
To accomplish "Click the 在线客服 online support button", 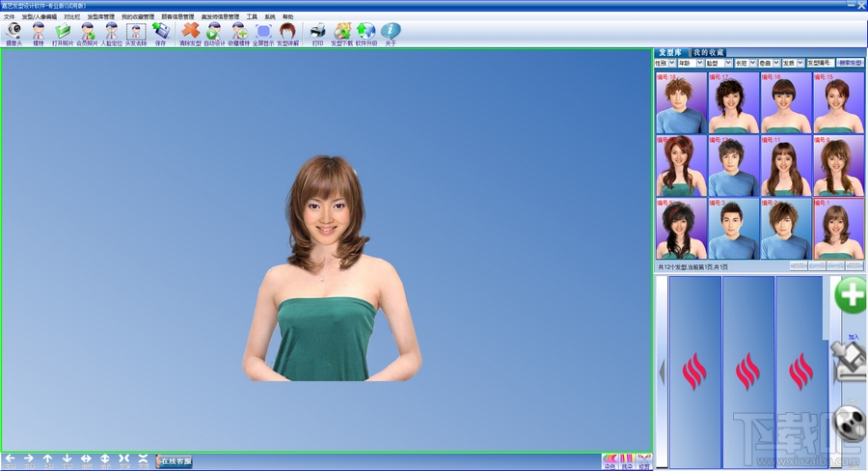I will click(175, 461).
